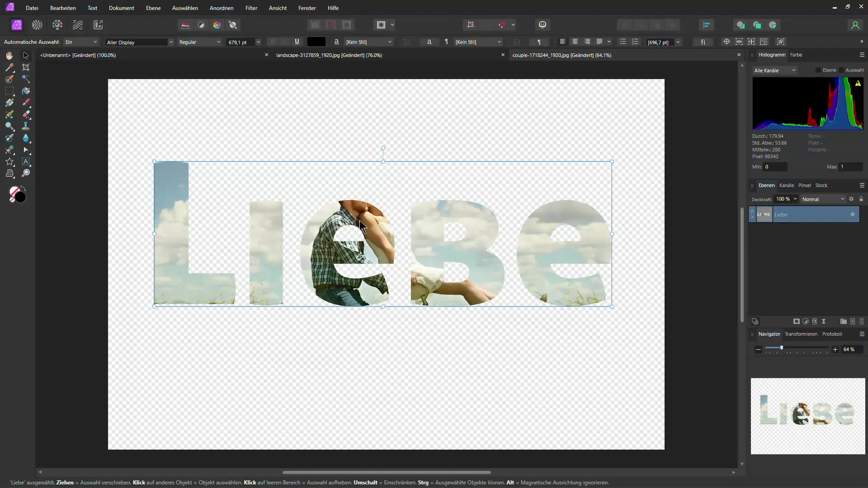Switch to the Kanäle tab

click(786, 185)
